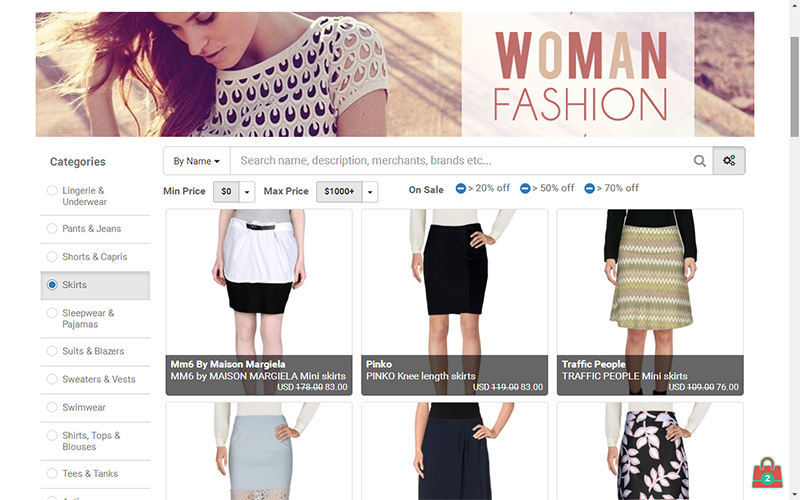Click the page vertical scrollbar
Screen dimensions: 800x500
pyautogui.click(x=794, y=87)
